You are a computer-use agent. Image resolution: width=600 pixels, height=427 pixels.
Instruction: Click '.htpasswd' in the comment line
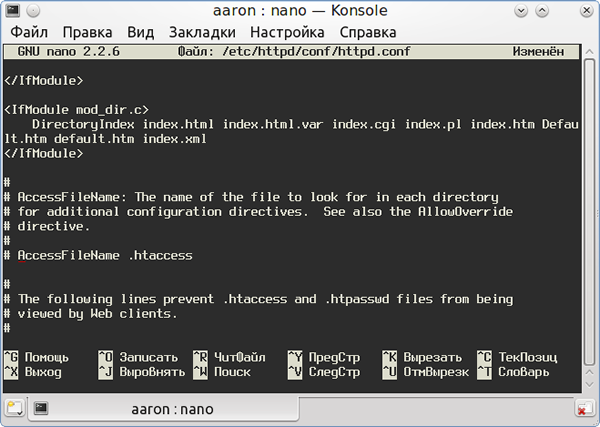click(357, 299)
